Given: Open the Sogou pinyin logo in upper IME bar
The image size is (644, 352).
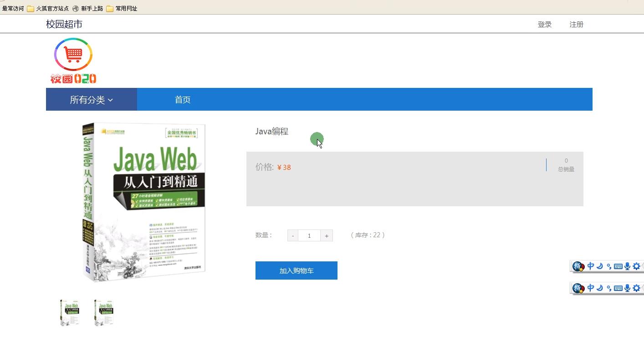Looking at the screenshot, I should coord(578,266).
